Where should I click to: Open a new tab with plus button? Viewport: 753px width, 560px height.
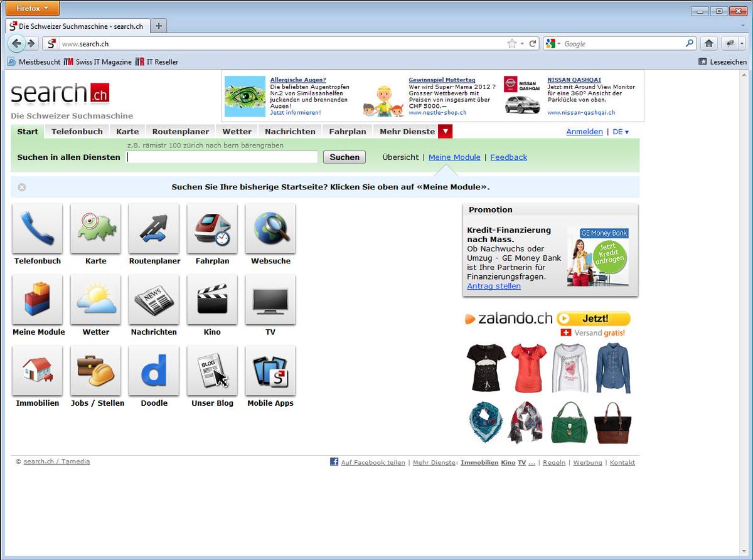tap(159, 26)
